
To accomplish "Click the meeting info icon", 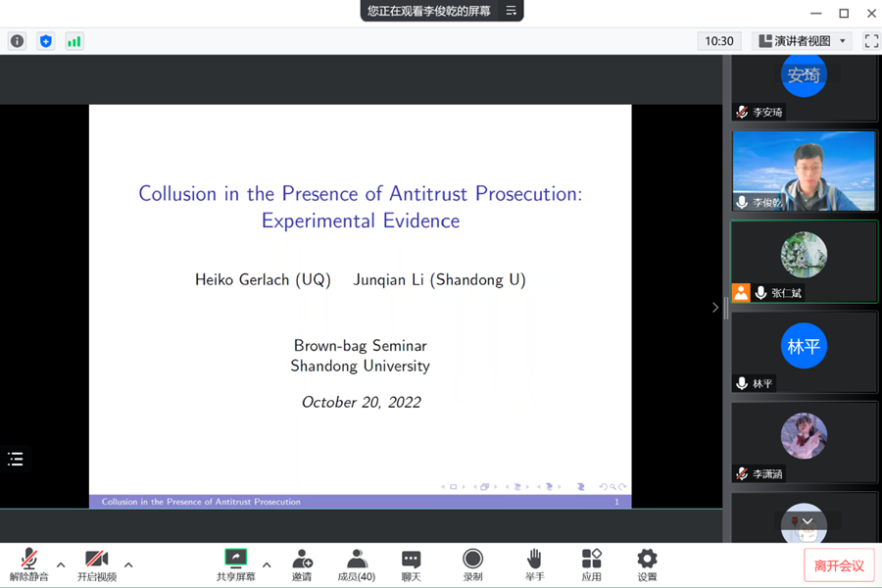I will coord(17,41).
